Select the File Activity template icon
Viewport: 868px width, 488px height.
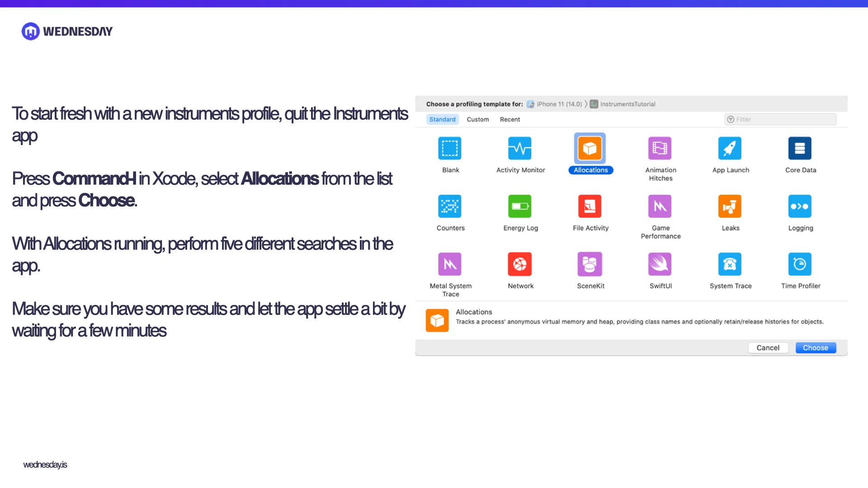click(x=590, y=206)
